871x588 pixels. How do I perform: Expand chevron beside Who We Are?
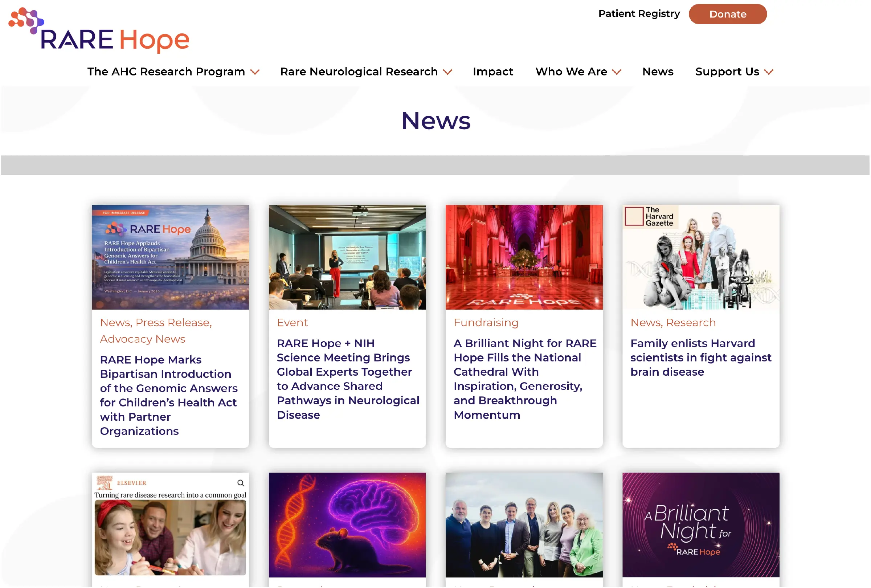pos(617,72)
